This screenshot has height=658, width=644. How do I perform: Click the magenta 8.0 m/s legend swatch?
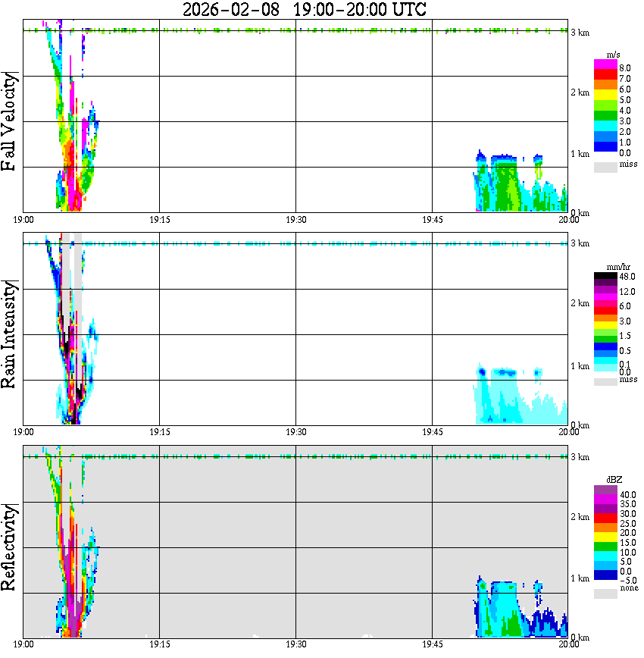coord(605,64)
